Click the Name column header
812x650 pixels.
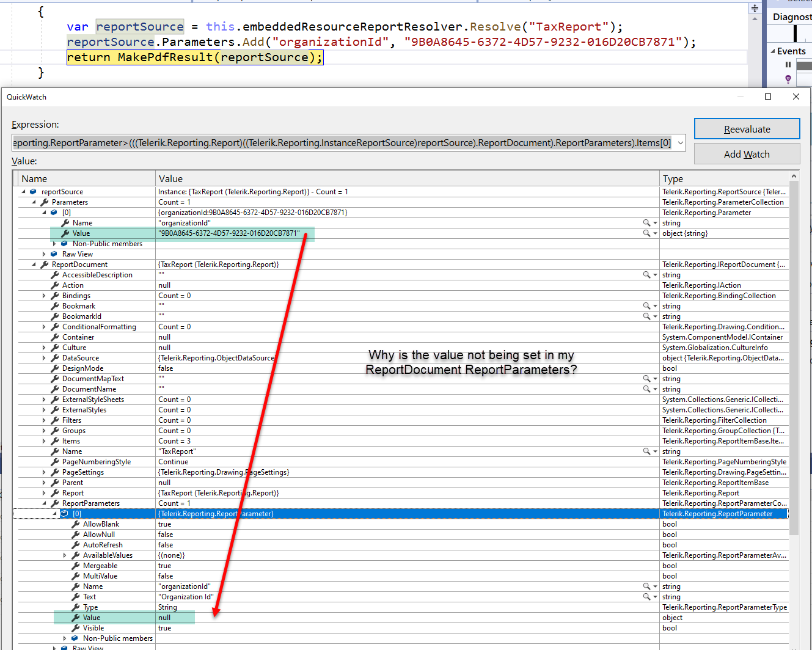pos(87,178)
